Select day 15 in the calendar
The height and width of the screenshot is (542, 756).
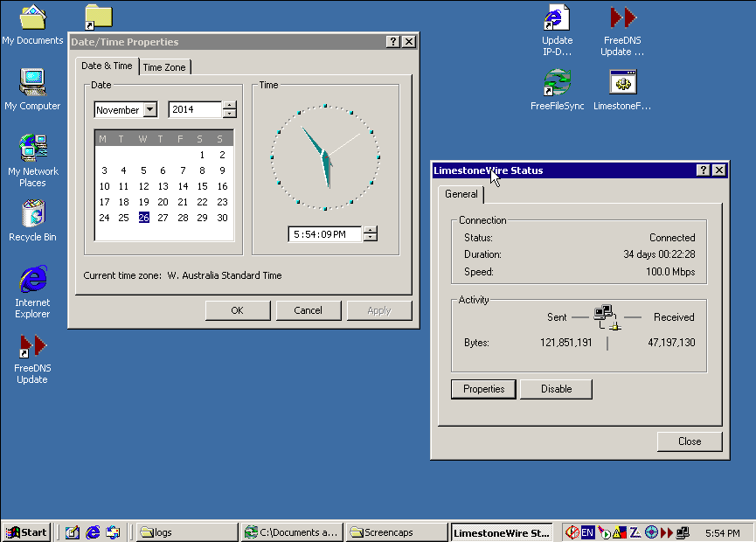[203, 186]
